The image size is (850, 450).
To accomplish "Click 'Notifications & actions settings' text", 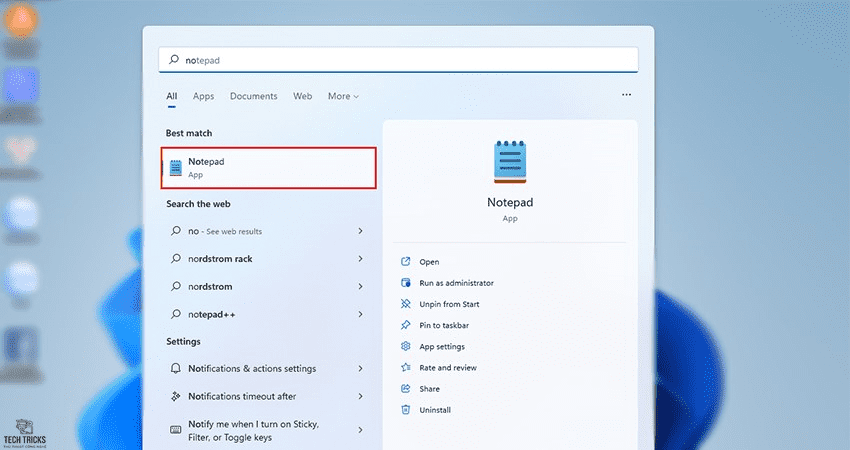I will click(x=252, y=369).
